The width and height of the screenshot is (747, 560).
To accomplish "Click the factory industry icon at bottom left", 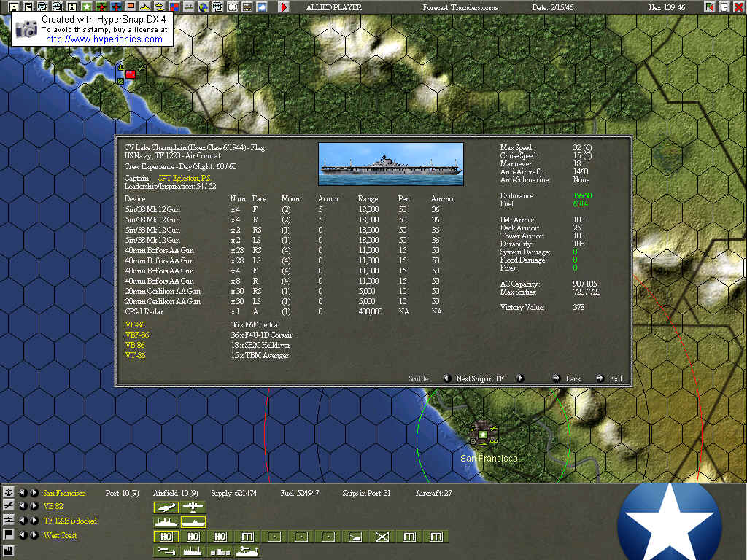I will (8, 551).
